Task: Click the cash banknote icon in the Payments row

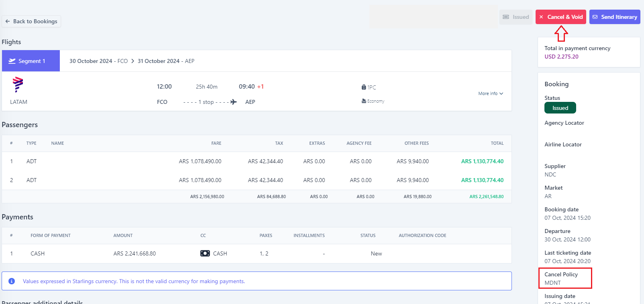Action: 205,253
